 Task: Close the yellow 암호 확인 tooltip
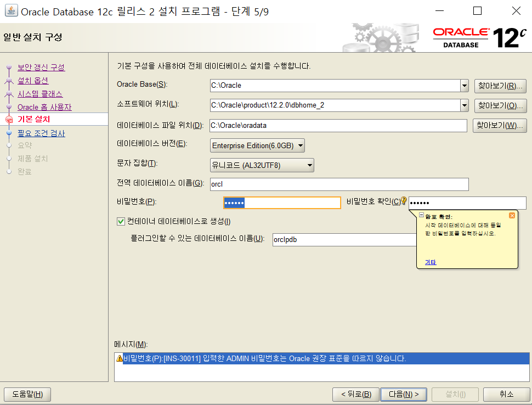(x=512, y=216)
